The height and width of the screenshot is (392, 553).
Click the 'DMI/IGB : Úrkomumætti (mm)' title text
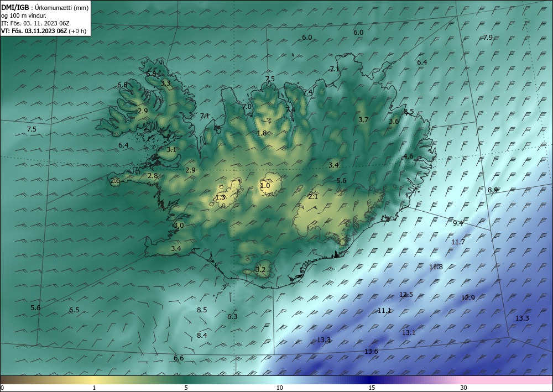point(45,8)
